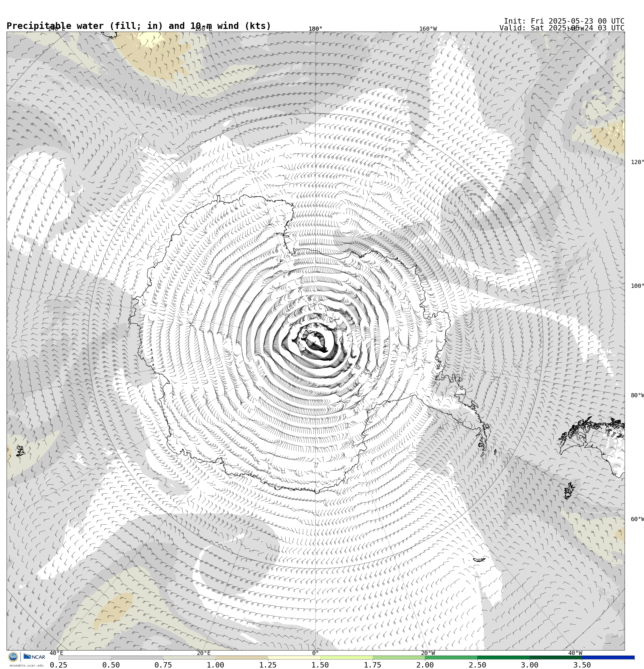Click the 3.00 colorbar tick label

tap(530, 665)
